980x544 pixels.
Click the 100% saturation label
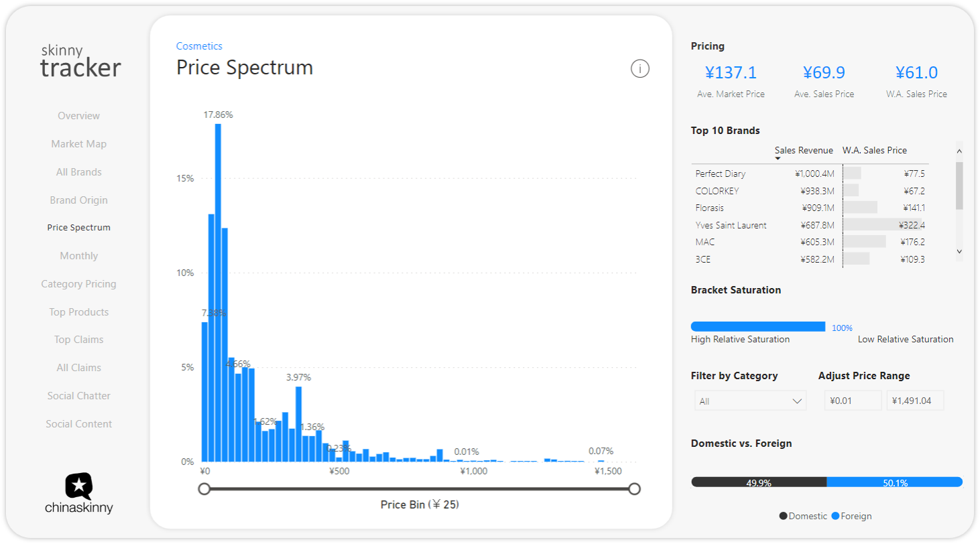click(842, 328)
